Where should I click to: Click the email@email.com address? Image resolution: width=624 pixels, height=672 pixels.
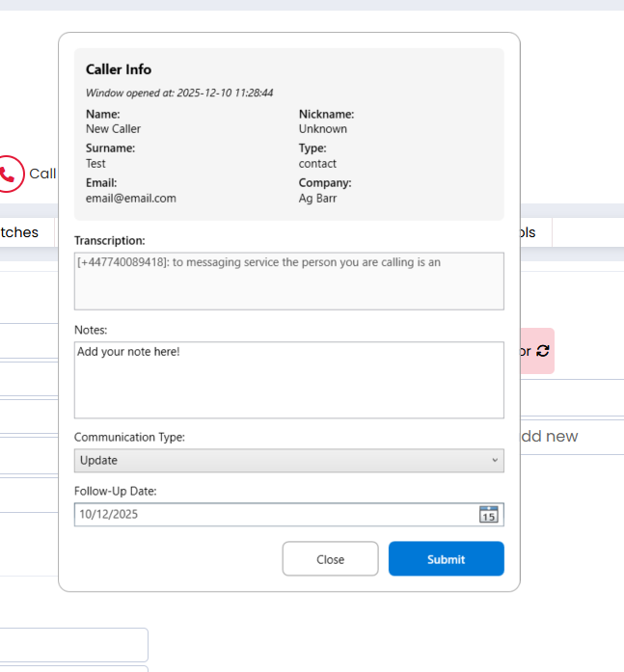[x=131, y=199]
